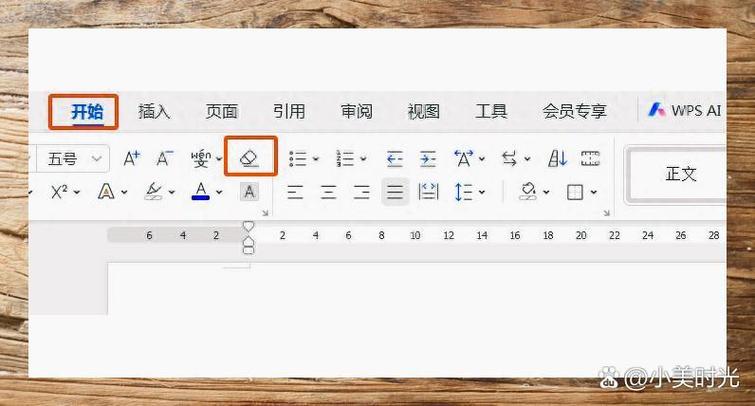The width and height of the screenshot is (755, 406).
Task: Click the first-line indent ruler marker
Action: coord(249,227)
